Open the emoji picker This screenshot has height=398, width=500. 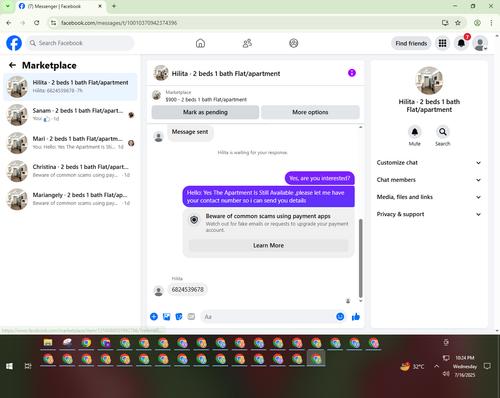click(340, 317)
